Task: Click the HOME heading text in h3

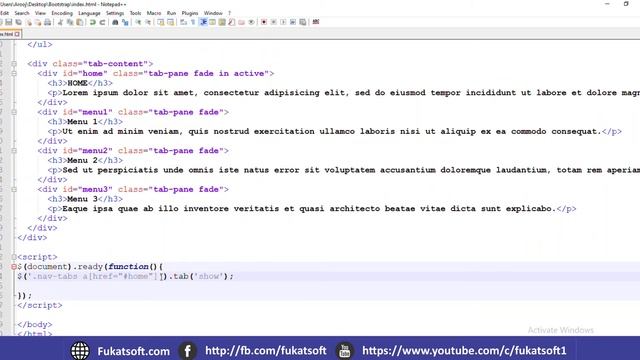Action: pyautogui.click(x=78, y=83)
